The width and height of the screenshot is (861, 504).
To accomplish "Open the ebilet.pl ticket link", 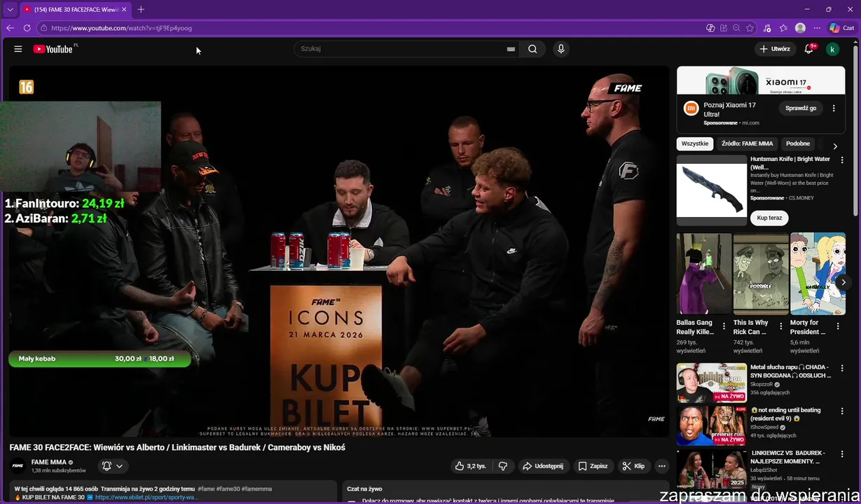I will (x=146, y=497).
